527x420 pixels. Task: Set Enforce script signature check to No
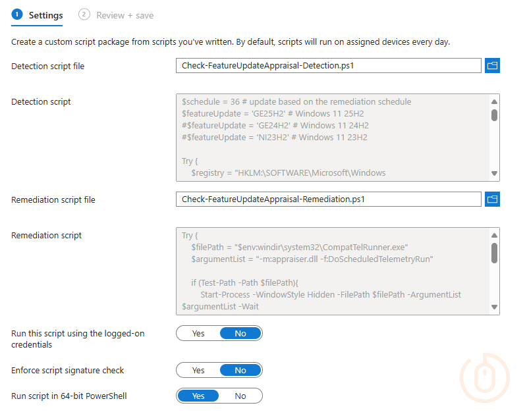[240, 371]
